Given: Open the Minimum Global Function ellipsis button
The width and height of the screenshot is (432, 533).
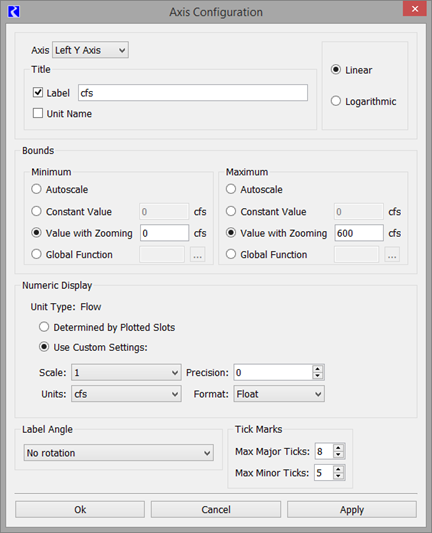Looking at the screenshot, I should click(x=197, y=254).
